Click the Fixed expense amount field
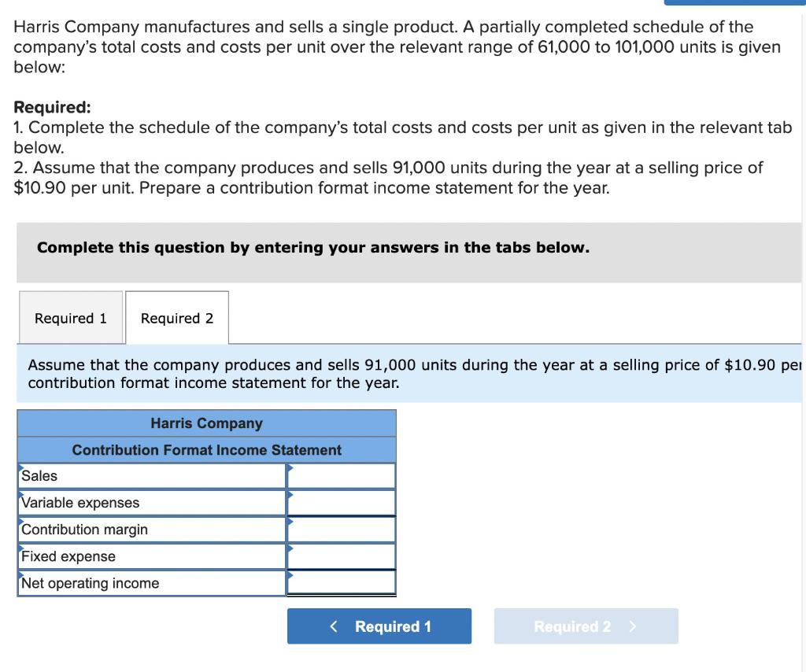This screenshot has height=672, width=806. pyautogui.click(x=342, y=556)
